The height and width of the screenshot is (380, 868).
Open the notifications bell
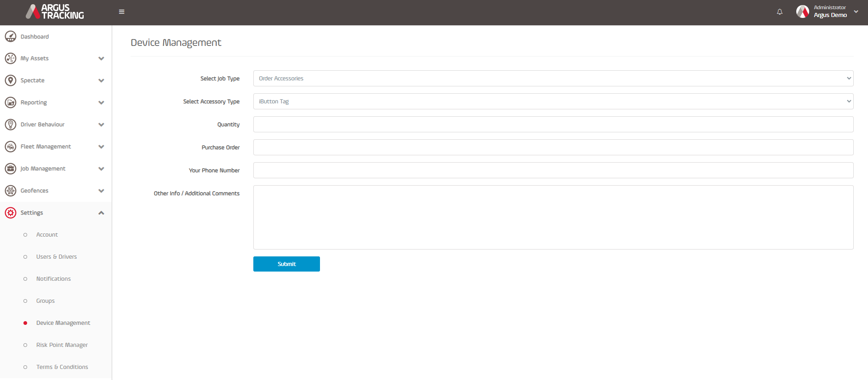point(780,12)
